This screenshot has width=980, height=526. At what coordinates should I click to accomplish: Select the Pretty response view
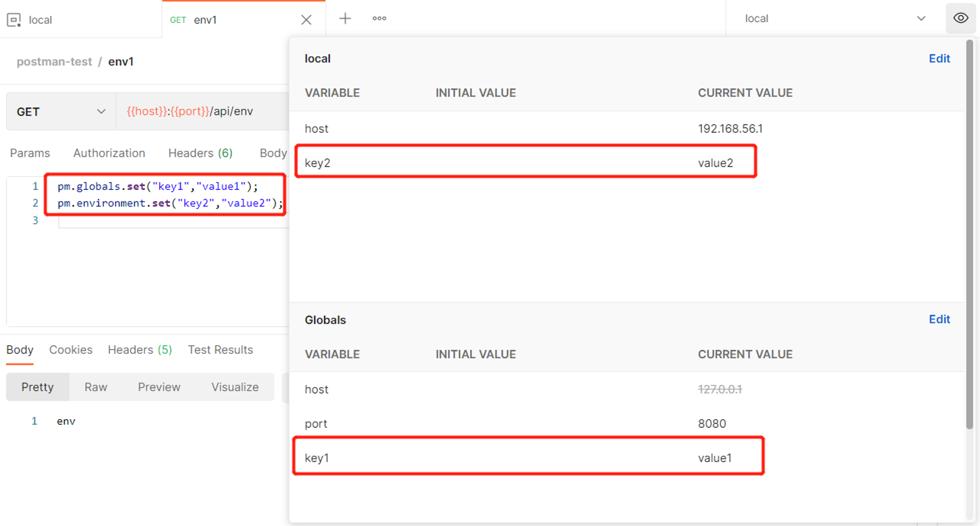[38, 387]
